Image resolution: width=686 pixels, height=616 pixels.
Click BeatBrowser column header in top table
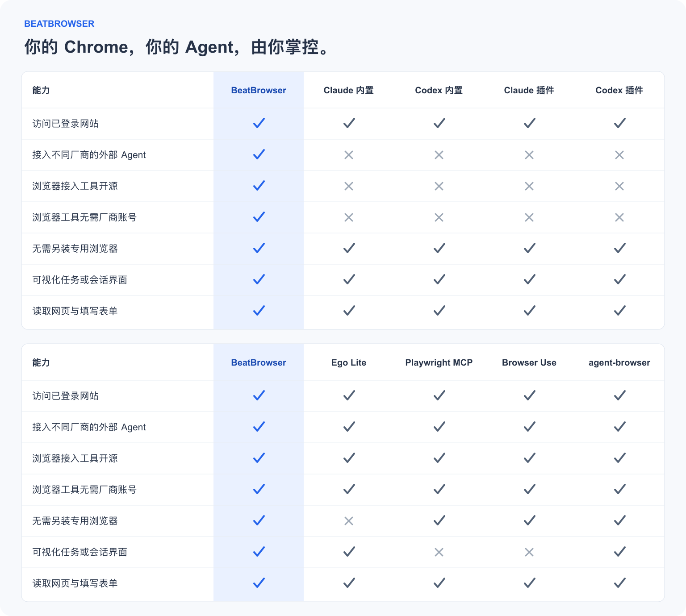click(x=259, y=90)
